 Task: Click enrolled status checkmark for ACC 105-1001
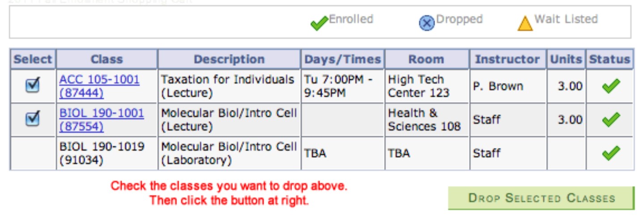(610, 86)
